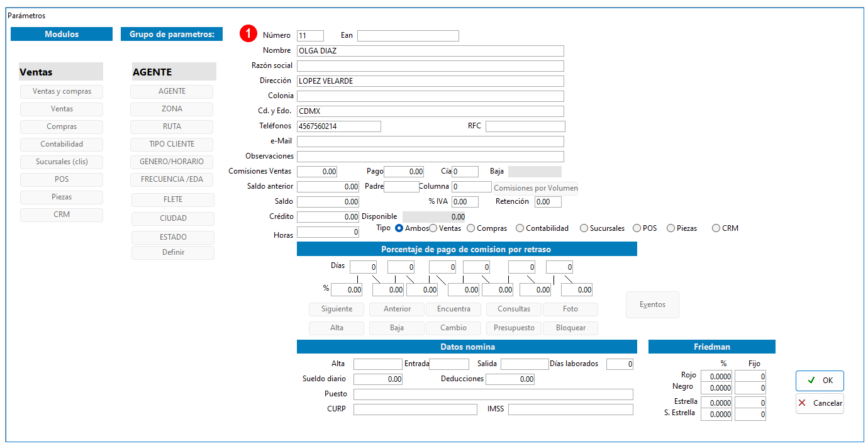The image size is (868, 446).
Task: Confirm with the OK button
Action: [x=820, y=381]
